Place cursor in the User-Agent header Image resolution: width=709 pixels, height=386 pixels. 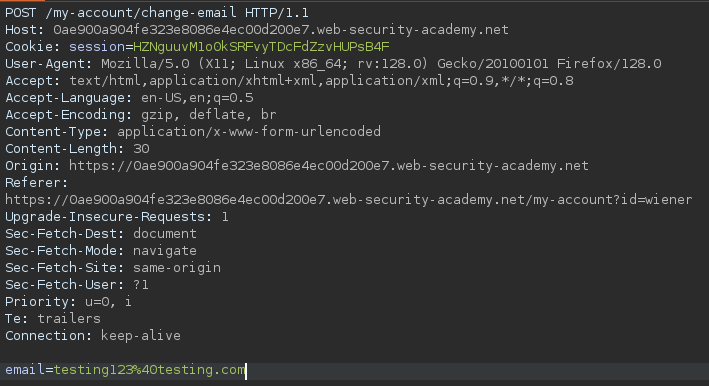coord(333,64)
